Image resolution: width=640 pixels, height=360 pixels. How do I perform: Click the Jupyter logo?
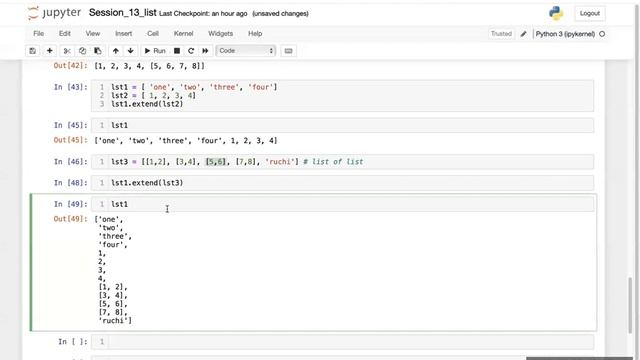tap(54, 13)
